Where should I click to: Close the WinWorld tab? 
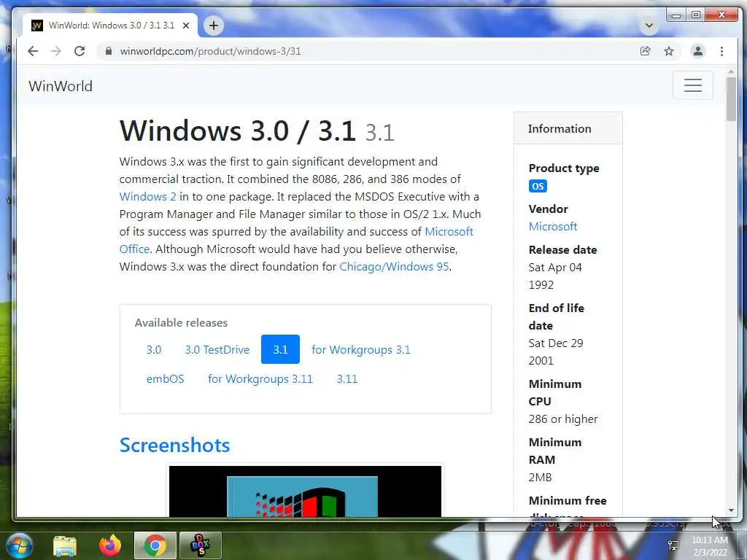[x=186, y=26]
